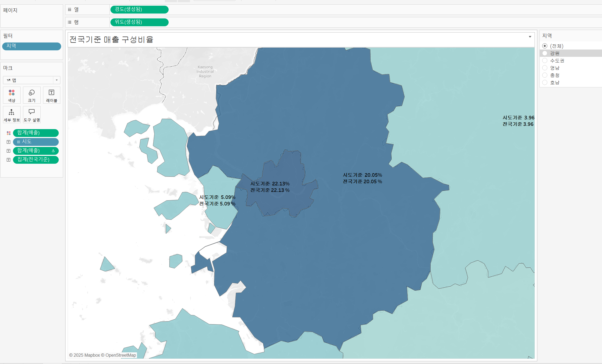The image size is (602, 364).
Task: Click the 전국기준 매출 구성비율 title text
Action: click(112, 40)
